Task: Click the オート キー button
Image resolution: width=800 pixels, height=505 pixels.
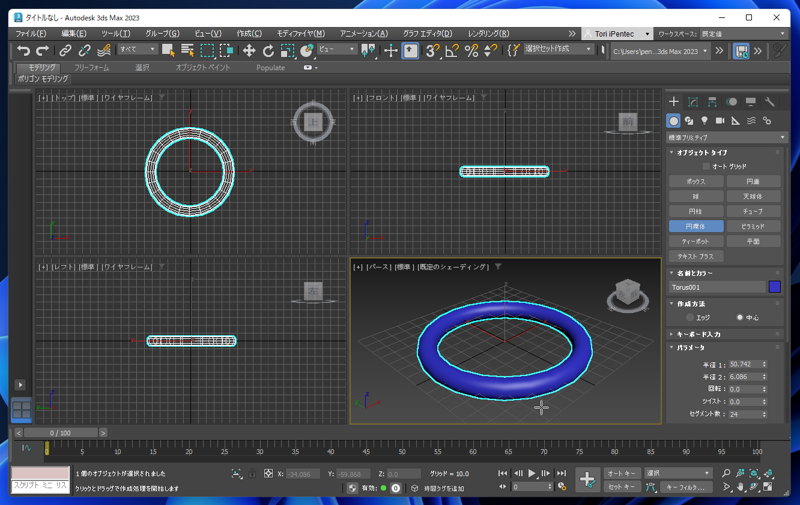Action: tap(621, 473)
